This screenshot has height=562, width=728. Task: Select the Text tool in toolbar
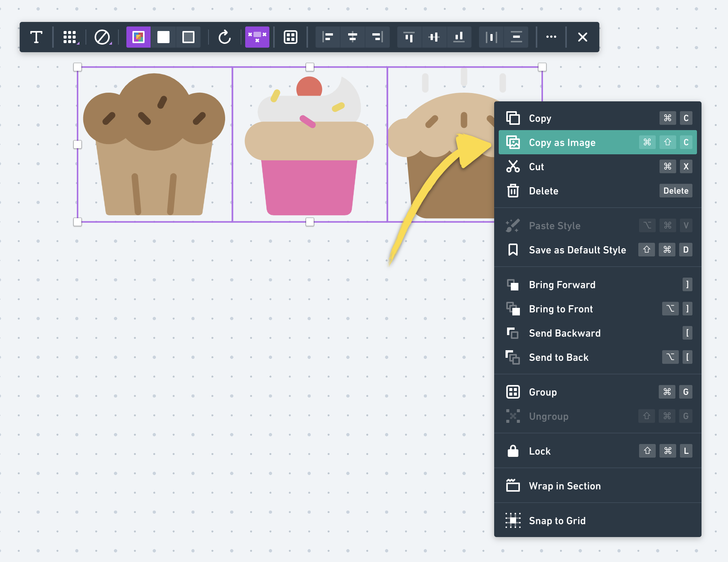point(36,37)
